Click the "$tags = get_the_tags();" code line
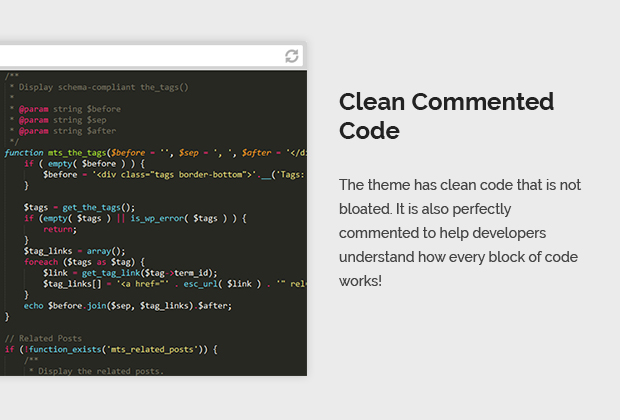This screenshot has height=420, width=620. pos(79,207)
